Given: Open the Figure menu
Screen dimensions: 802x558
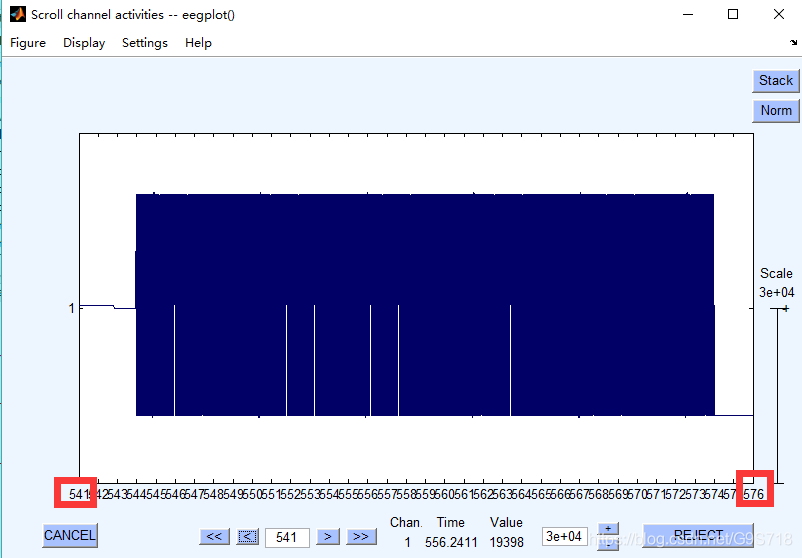Looking at the screenshot, I should [x=28, y=43].
